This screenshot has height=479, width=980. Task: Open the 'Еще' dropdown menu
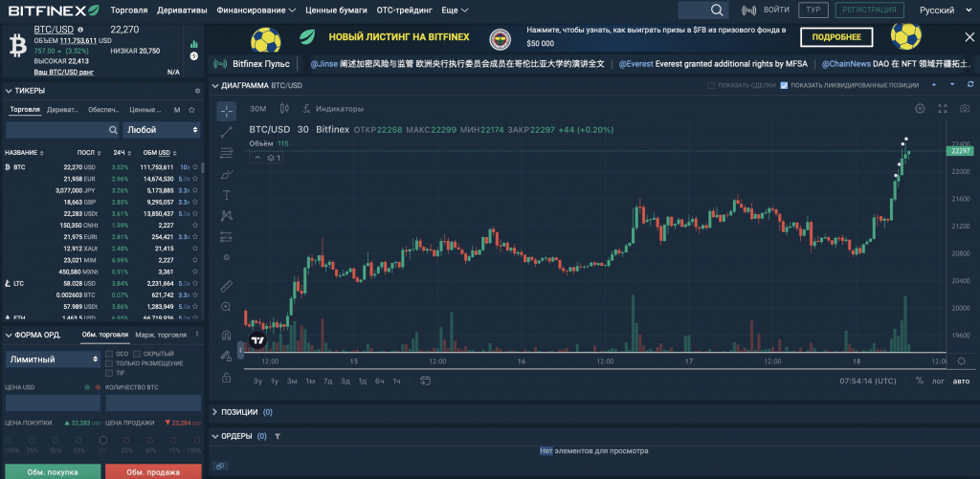coord(455,11)
